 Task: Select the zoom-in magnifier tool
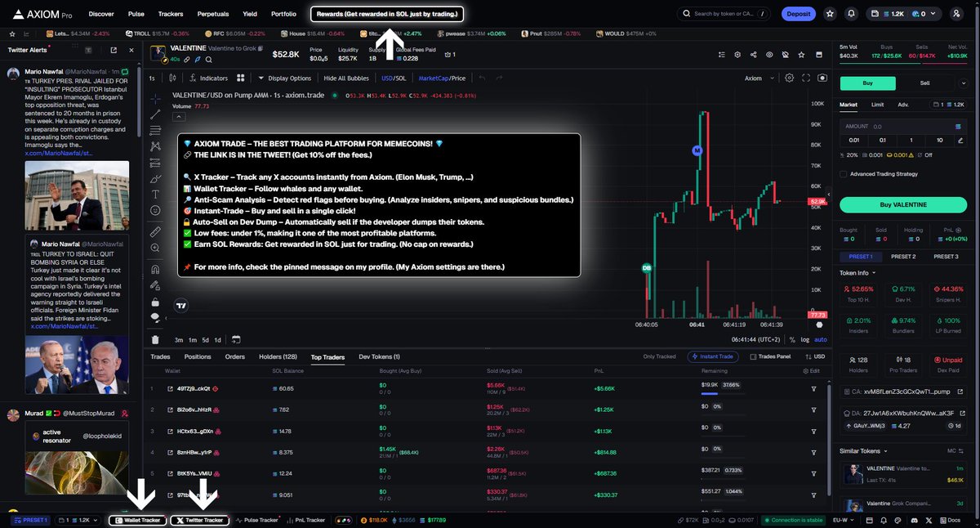coord(155,248)
